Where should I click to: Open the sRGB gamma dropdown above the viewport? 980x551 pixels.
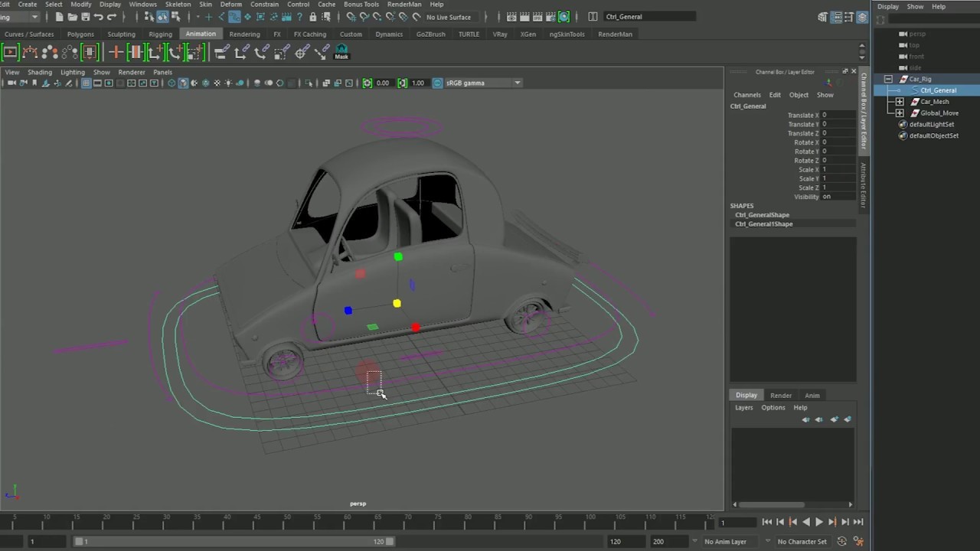coord(516,83)
